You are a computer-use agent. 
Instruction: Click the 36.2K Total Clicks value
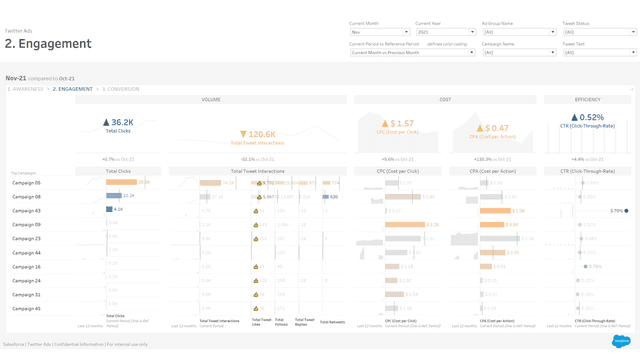click(122, 122)
